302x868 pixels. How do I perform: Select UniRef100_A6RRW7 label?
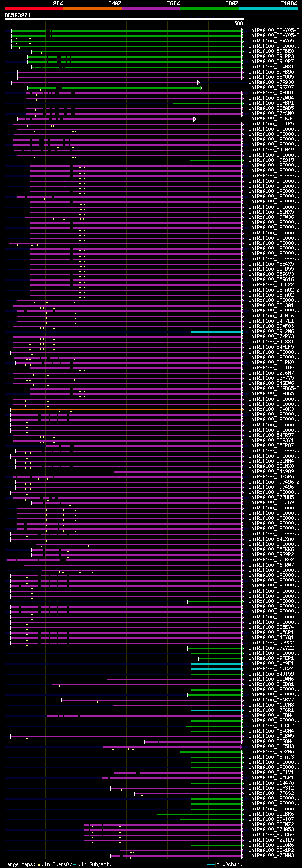click(271, 565)
